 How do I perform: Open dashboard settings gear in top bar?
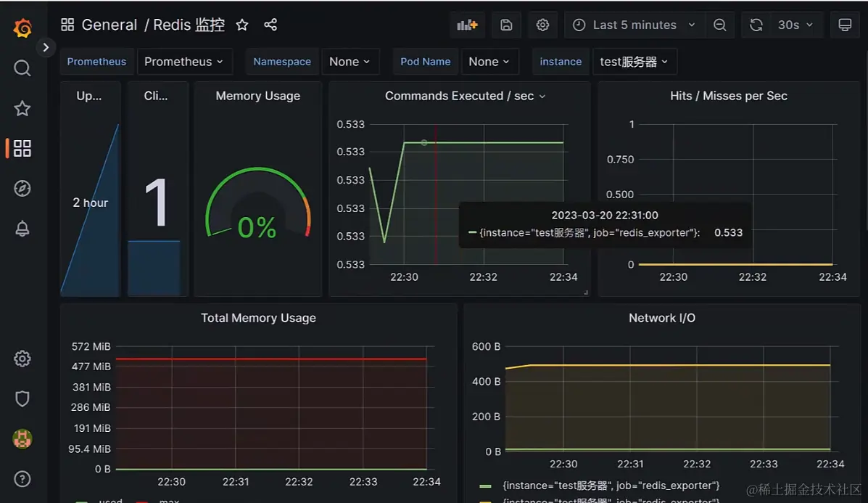coord(542,25)
